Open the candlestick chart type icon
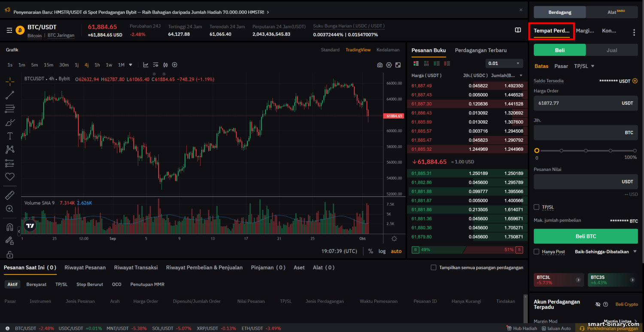Viewport: 644px width, 332px height. coord(165,65)
